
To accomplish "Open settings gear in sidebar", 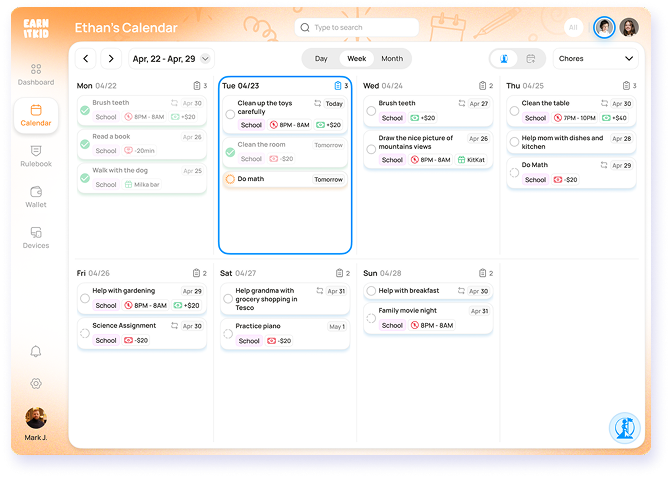I will coord(36,383).
